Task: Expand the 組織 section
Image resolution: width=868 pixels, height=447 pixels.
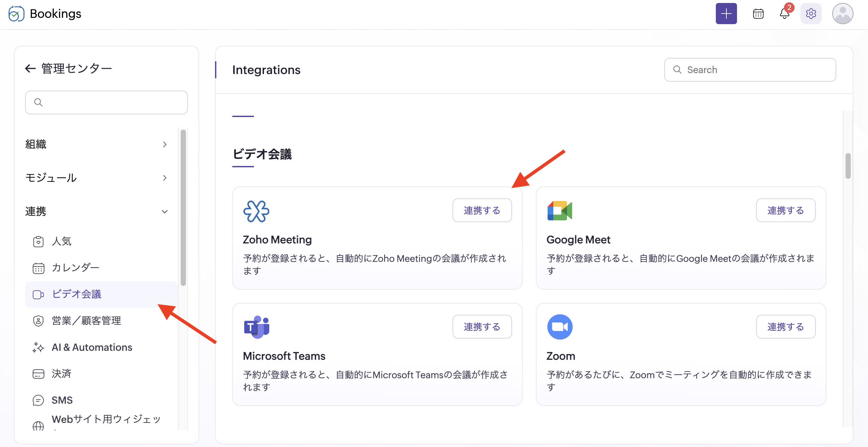Action: point(96,144)
